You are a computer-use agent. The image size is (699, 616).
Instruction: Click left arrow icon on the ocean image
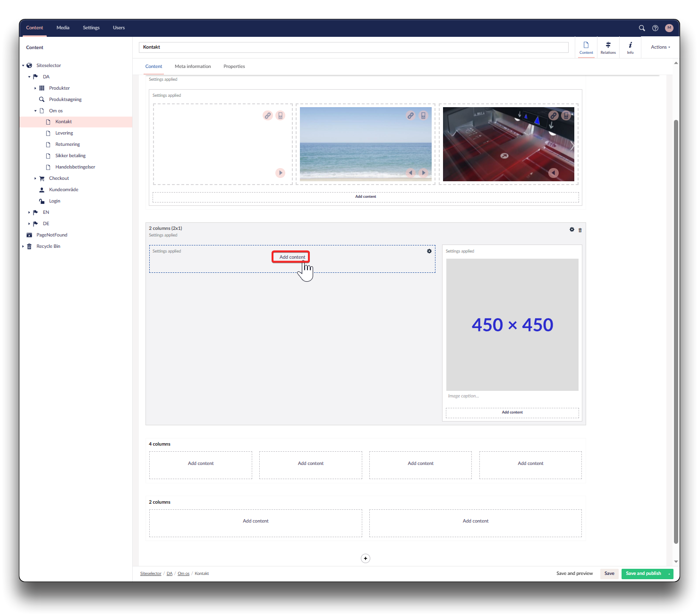(410, 173)
